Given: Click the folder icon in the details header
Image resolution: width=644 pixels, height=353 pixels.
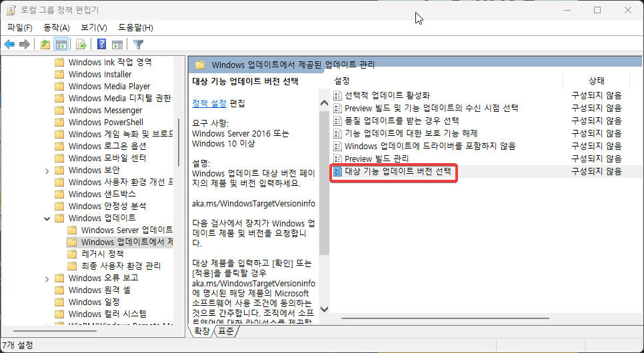Looking at the screenshot, I should point(200,65).
